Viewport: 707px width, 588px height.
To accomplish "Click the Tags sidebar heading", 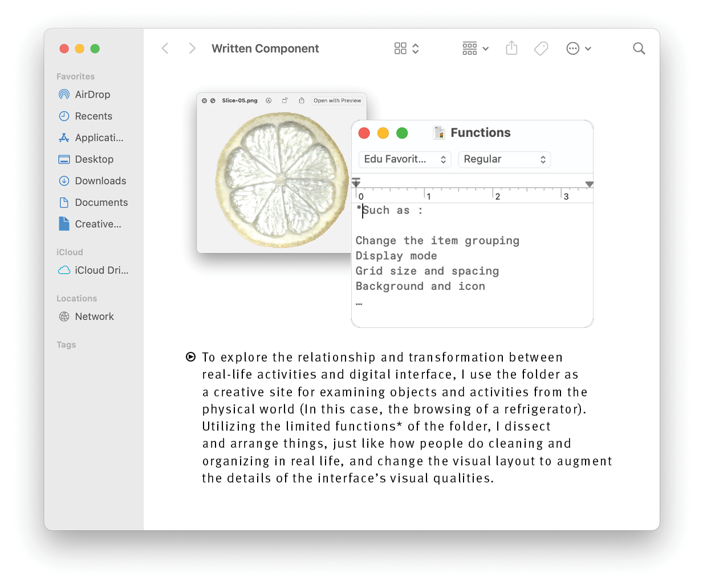I will (x=66, y=344).
